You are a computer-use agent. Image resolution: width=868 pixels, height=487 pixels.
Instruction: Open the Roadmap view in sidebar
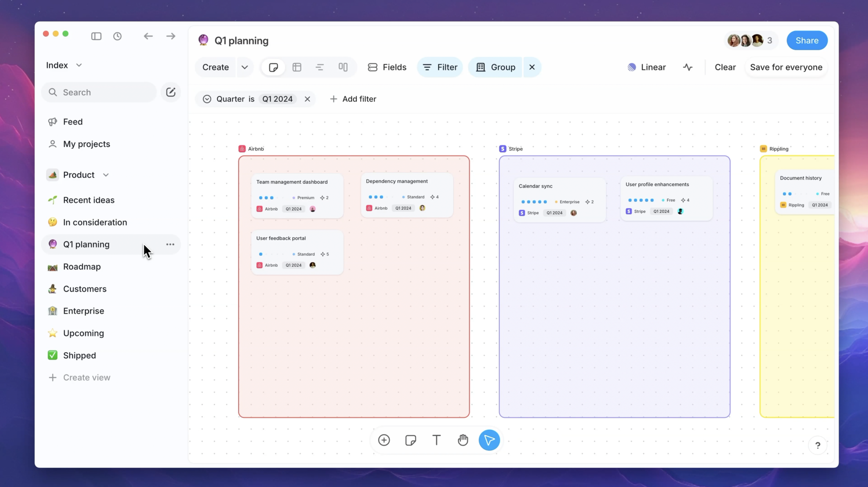[82, 266]
